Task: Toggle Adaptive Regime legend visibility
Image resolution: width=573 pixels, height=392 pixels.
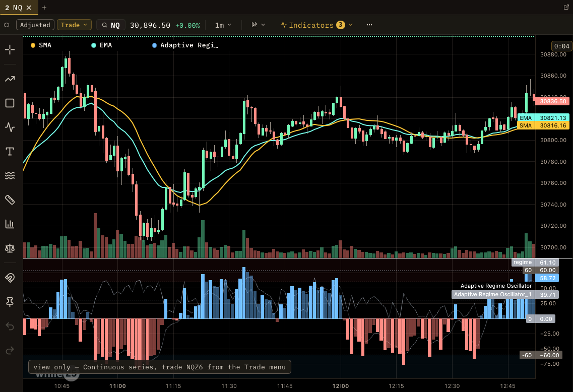Action: click(185, 45)
